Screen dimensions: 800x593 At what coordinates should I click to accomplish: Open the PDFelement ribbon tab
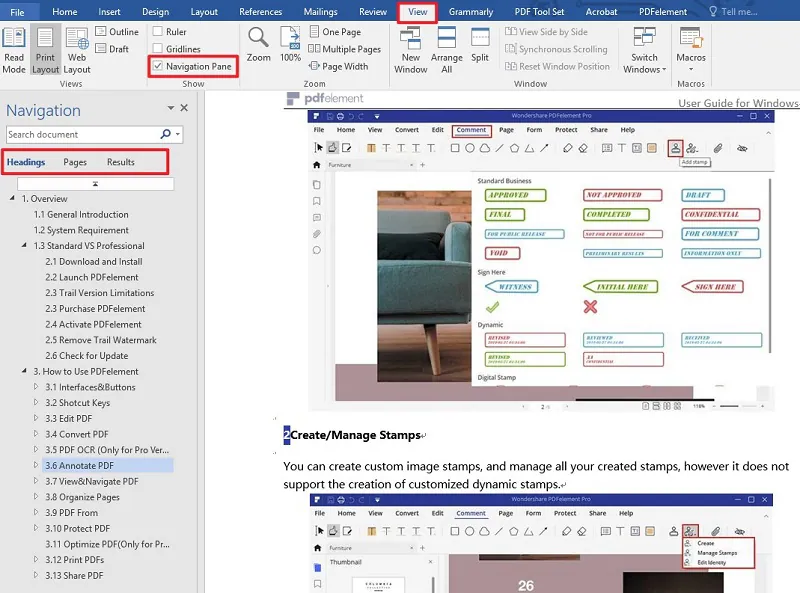click(663, 12)
